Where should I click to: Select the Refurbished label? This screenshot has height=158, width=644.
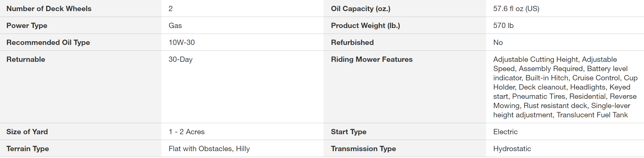[x=352, y=42]
